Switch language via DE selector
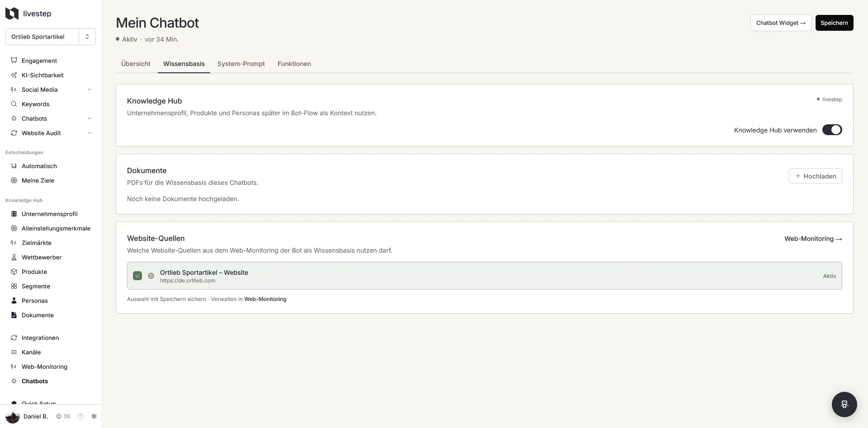 [63, 416]
